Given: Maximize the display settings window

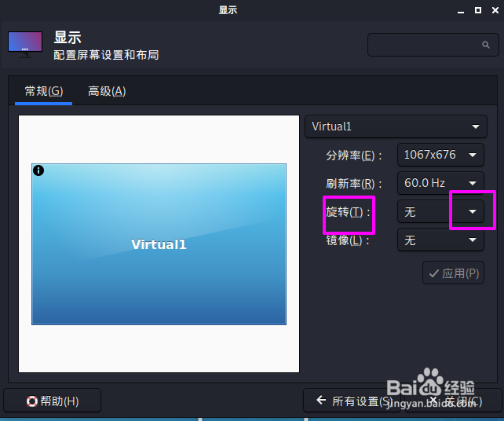Looking at the screenshot, I should (478, 10).
